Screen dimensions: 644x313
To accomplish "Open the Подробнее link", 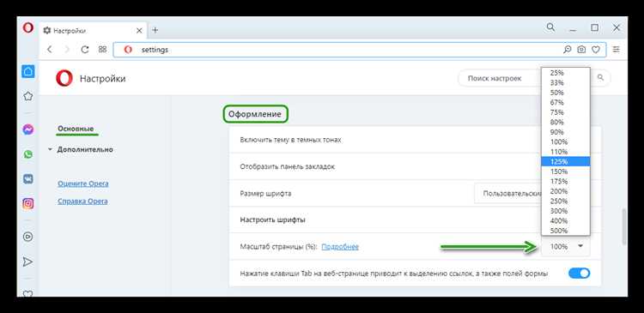I will point(340,247).
